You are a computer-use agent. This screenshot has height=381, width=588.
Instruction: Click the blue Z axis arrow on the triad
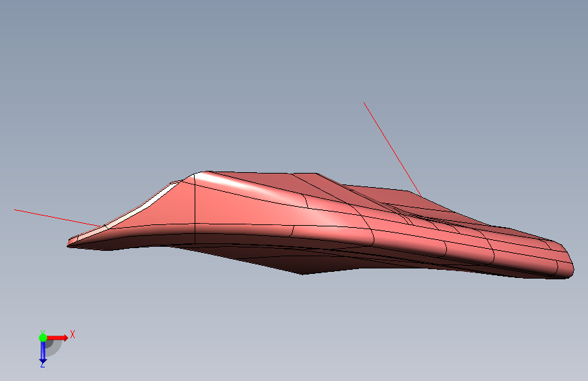click(x=43, y=352)
